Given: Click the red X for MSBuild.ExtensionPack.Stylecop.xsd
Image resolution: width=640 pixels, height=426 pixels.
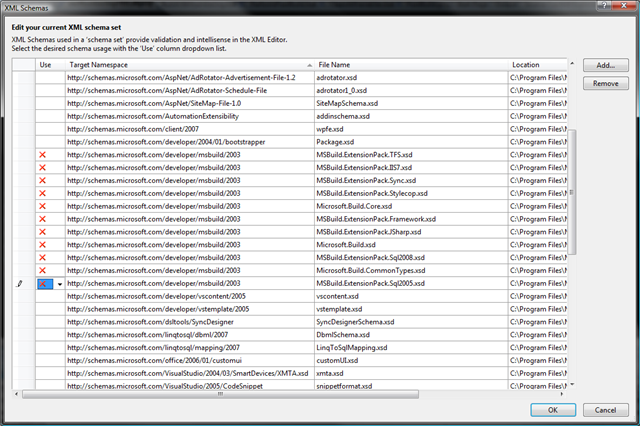Looking at the screenshot, I should [x=42, y=193].
